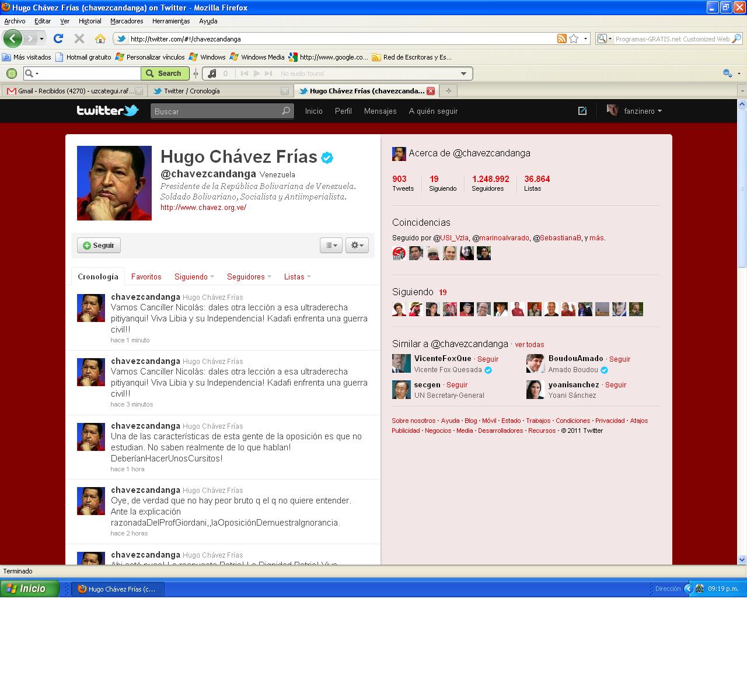747x700 pixels.
Task: Stop loading with the X icon
Action: 79,38
